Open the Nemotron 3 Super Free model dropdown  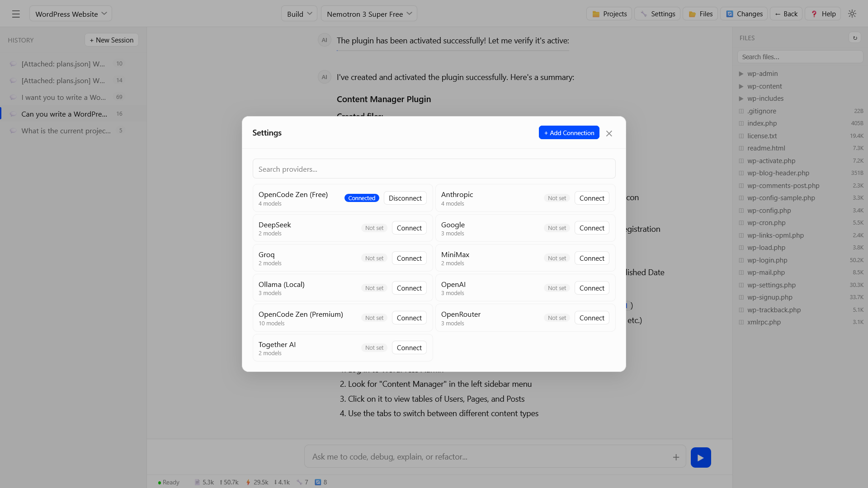[369, 14]
